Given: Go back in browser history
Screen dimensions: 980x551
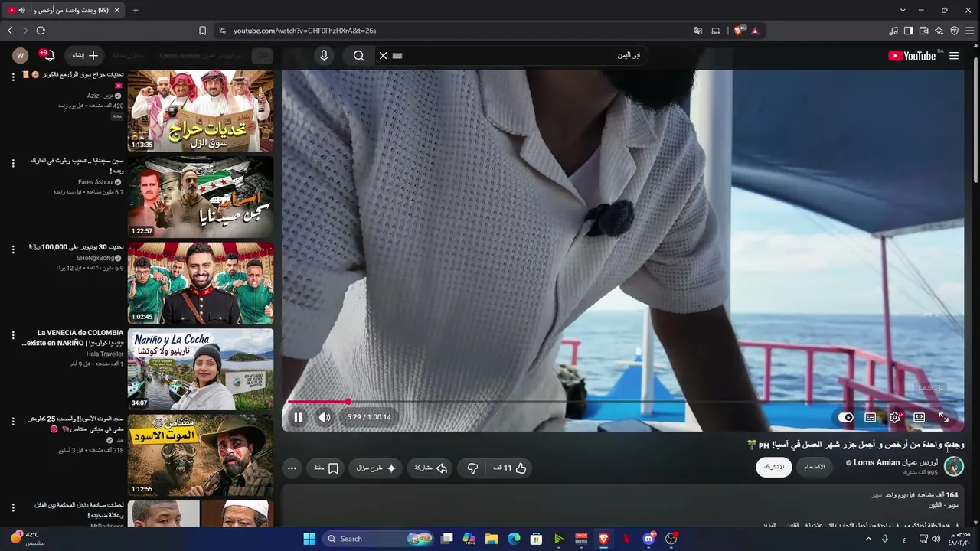Looking at the screenshot, I should pos(10,31).
